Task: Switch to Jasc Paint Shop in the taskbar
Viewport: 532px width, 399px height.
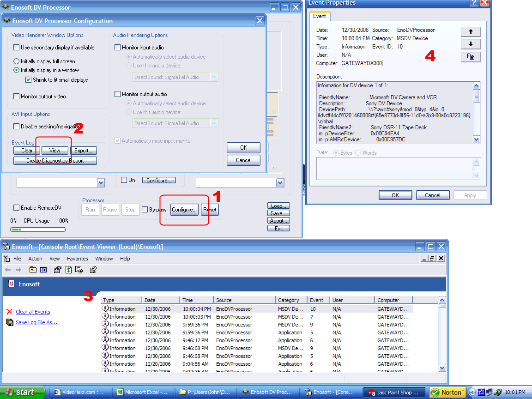Action: point(394,393)
